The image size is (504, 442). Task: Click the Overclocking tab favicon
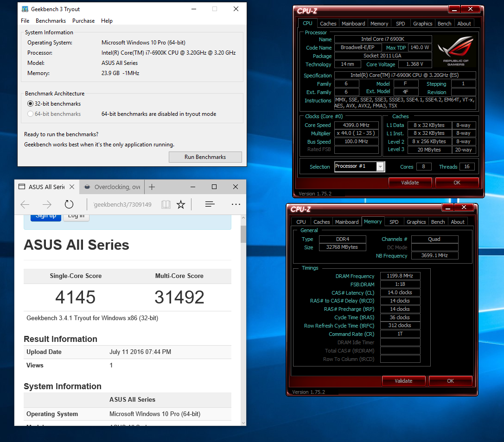[87, 187]
